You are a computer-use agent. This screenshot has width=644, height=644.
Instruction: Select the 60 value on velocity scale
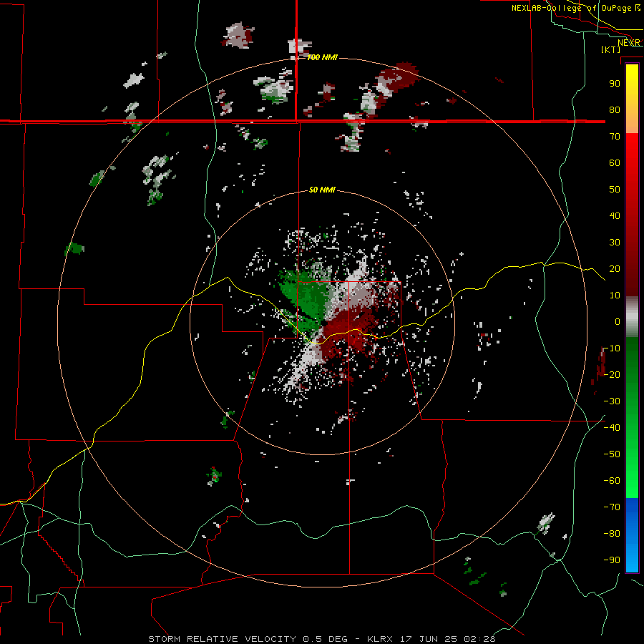pos(615,163)
